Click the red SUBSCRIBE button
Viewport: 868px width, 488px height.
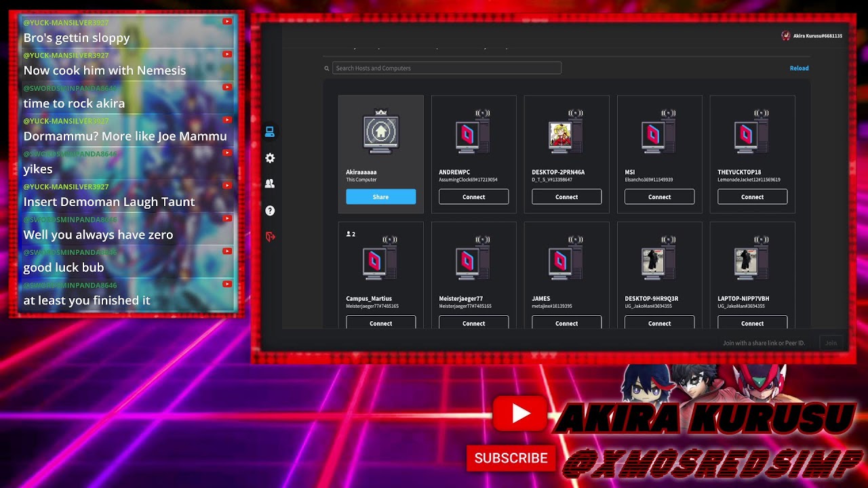pyautogui.click(x=511, y=459)
